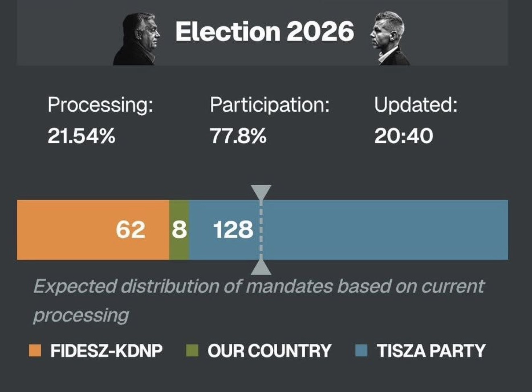Screen dimensions: 532x392
Task: Click the blue Tisza Party legend square
Action: [x=362, y=351]
